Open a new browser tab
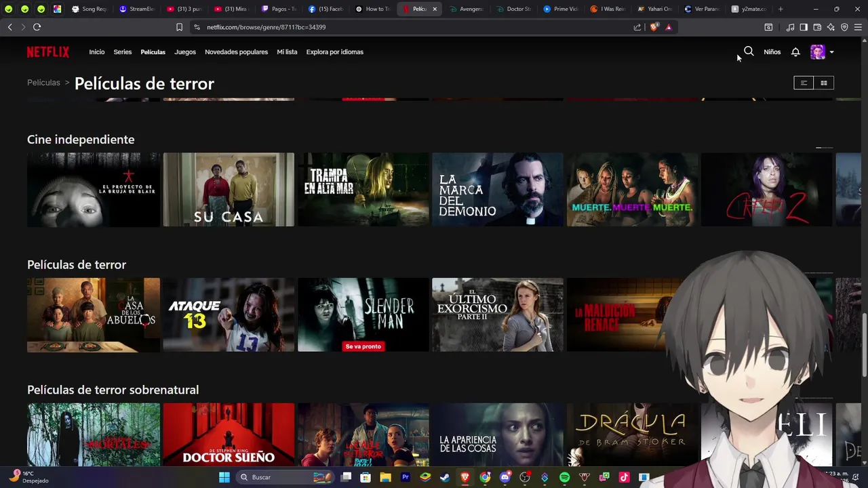The height and width of the screenshot is (488, 868). point(781,9)
